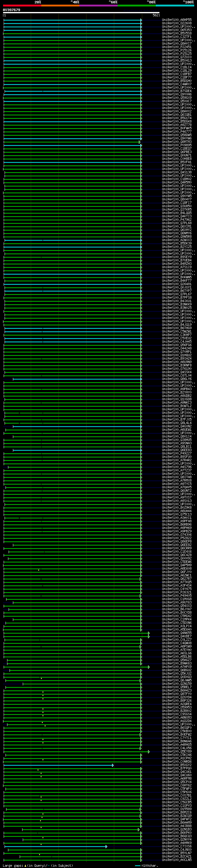Select the UniRef100_B5DGK8 label
Viewport: 197px width, 868px height.
click(177, 121)
